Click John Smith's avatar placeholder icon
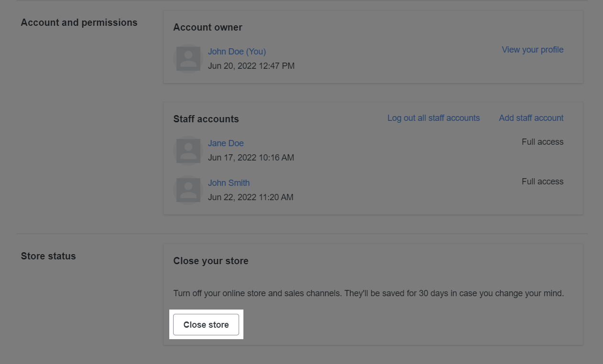The image size is (603, 364). tap(188, 190)
